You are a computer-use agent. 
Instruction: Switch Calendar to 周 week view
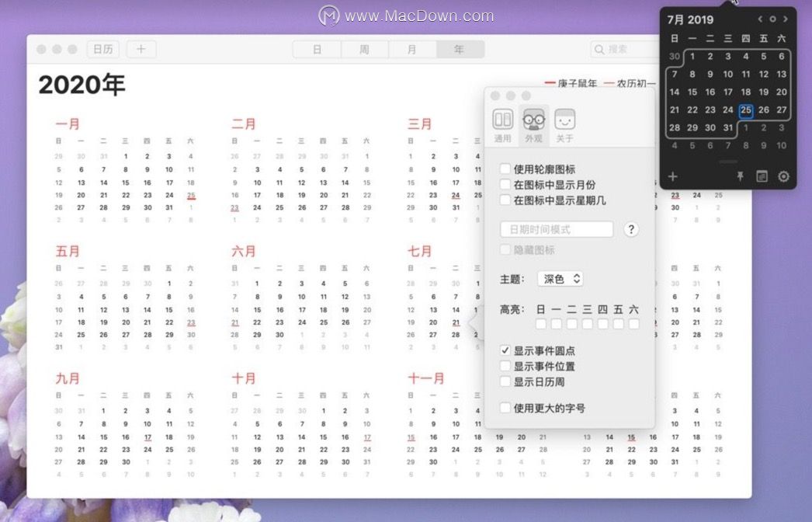365,49
